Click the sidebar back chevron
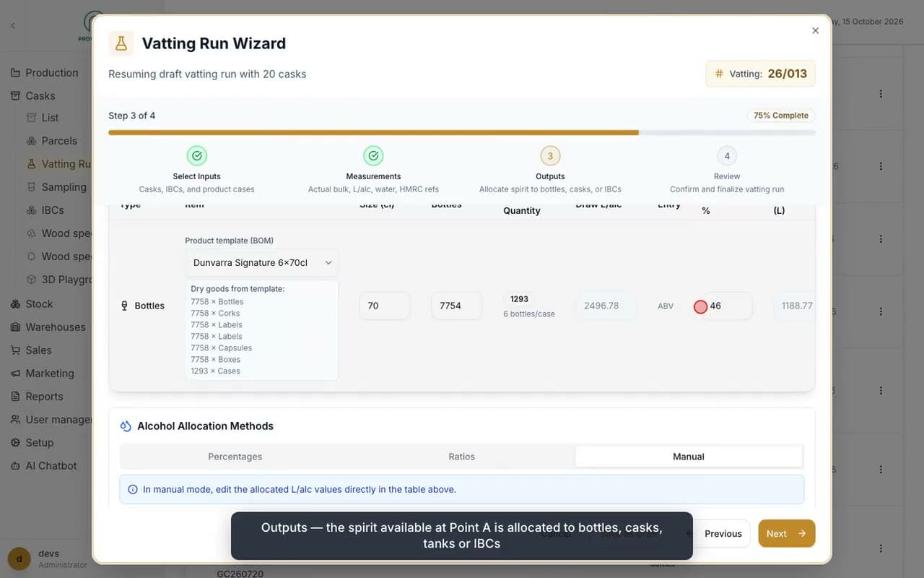The width and height of the screenshot is (924, 578). (x=12, y=26)
